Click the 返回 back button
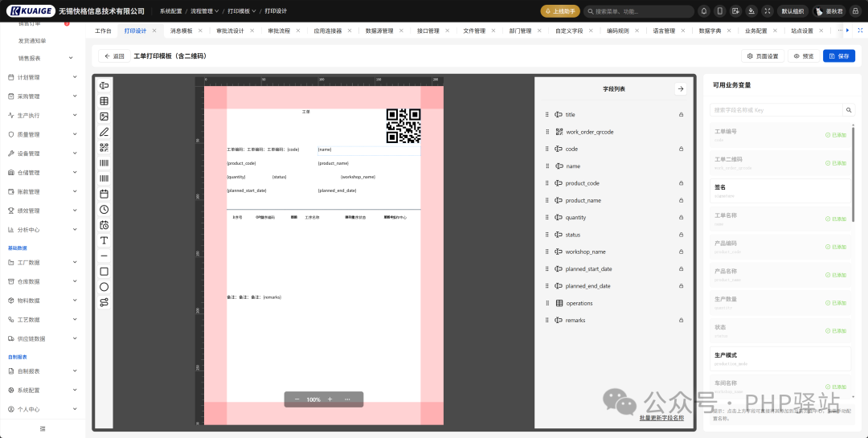 click(x=114, y=56)
